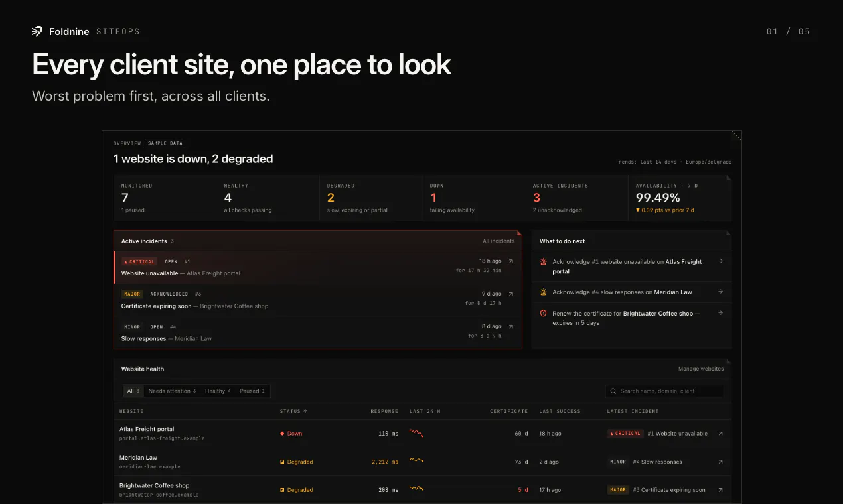This screenshot has width=843, height=504.
Task: Follow arrow for Acknowledge #1 website unavailable
Action: (721, 261)
